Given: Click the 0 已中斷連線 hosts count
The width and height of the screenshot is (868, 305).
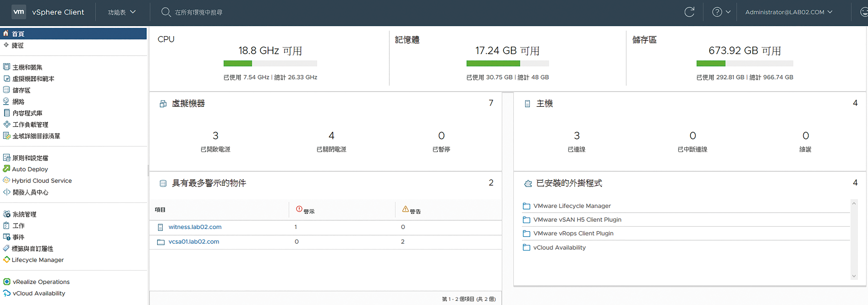Looking at the screenshot, I should point(692,136).
